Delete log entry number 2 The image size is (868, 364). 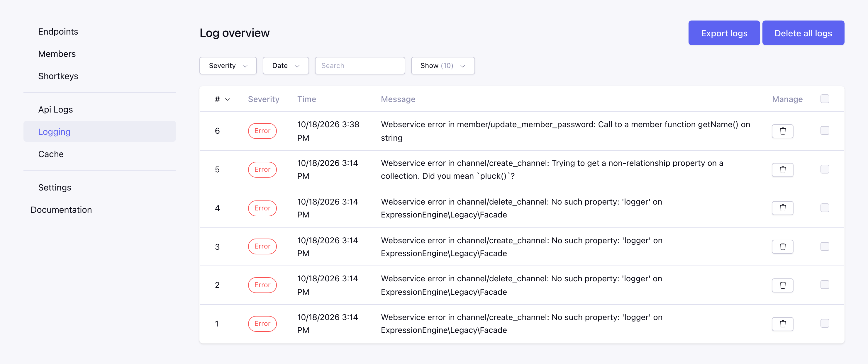782,285
